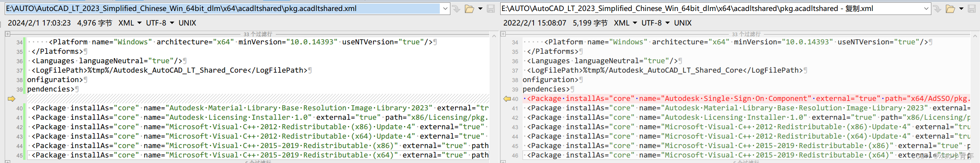Click the right pane file size 5,199 字节

pyautogui.click(x=590, y=23)
